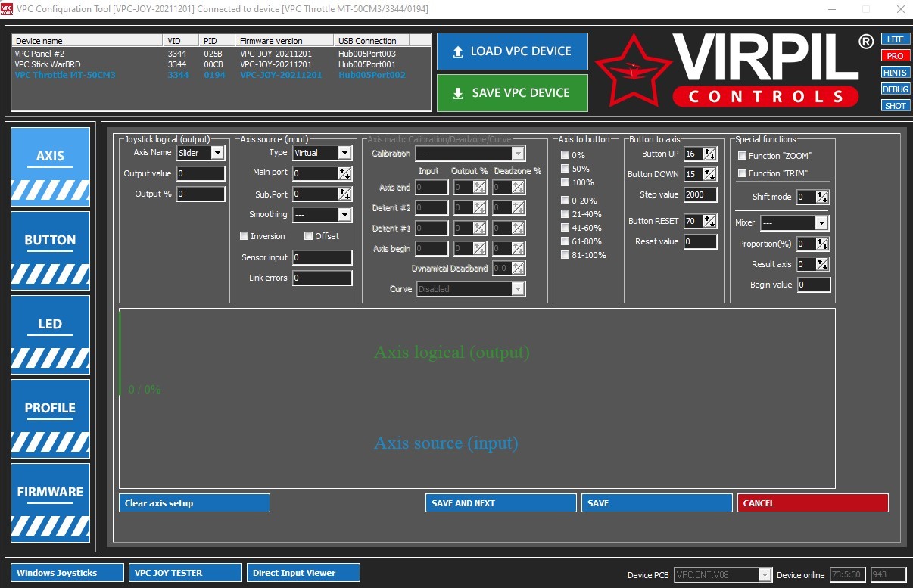The image size is (913, 588).
Task: Enable the Offset checkbox
Action: pyautogui.click(x=309, y=236)
